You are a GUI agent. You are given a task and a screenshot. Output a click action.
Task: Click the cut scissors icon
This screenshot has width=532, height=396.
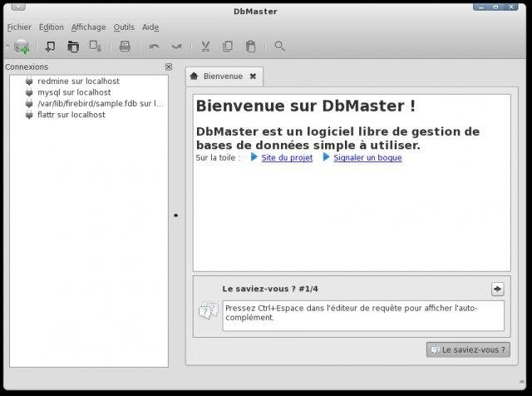(x=205, y=47)
